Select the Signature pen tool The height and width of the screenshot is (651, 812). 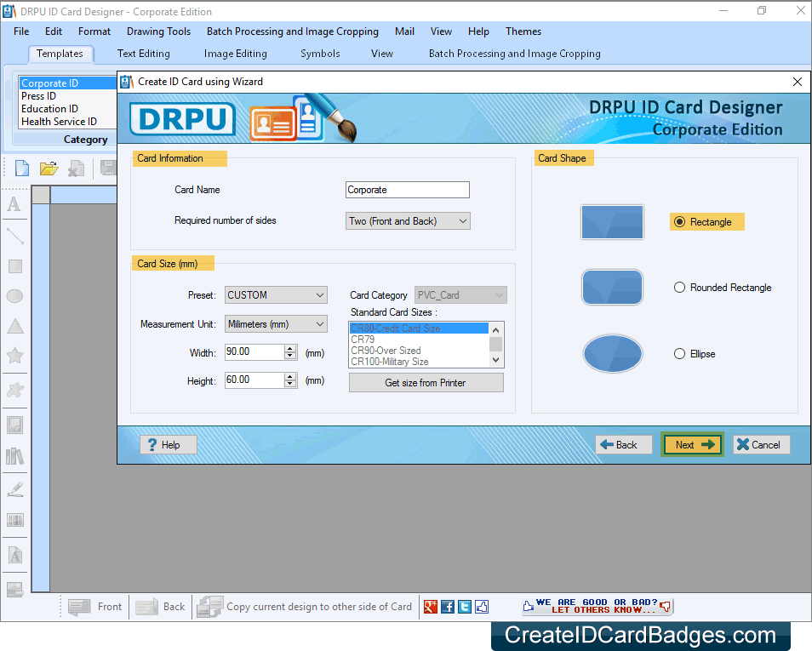pos(15,489)
